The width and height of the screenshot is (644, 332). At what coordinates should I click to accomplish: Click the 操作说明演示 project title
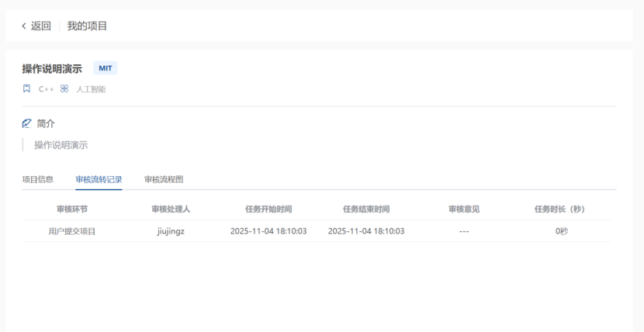pos(52,68)
